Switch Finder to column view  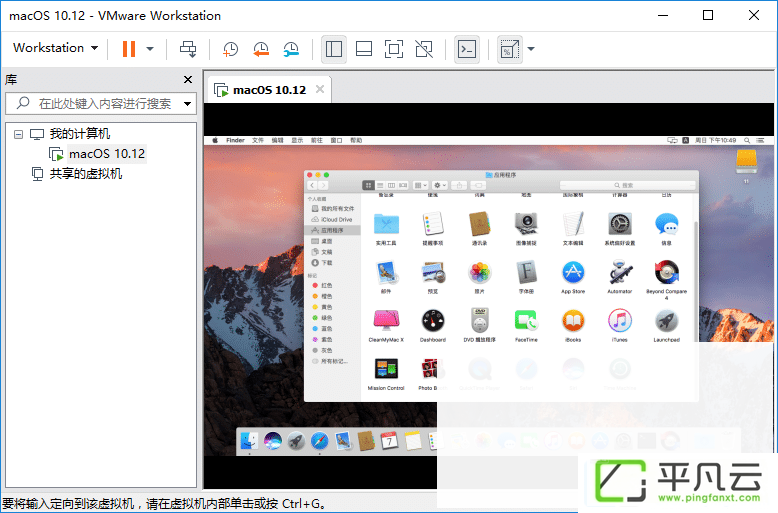click(391, 185)
